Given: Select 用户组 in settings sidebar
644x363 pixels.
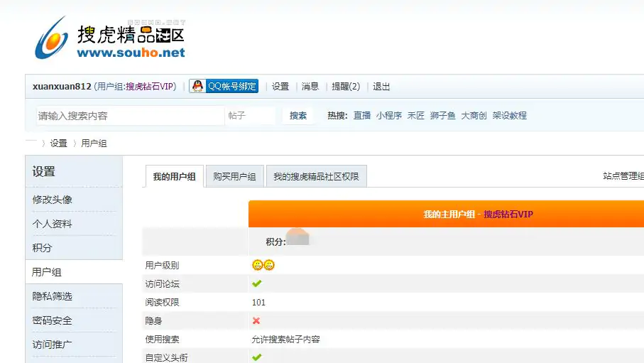Looking at the screenshot, I should pos(47,272).
